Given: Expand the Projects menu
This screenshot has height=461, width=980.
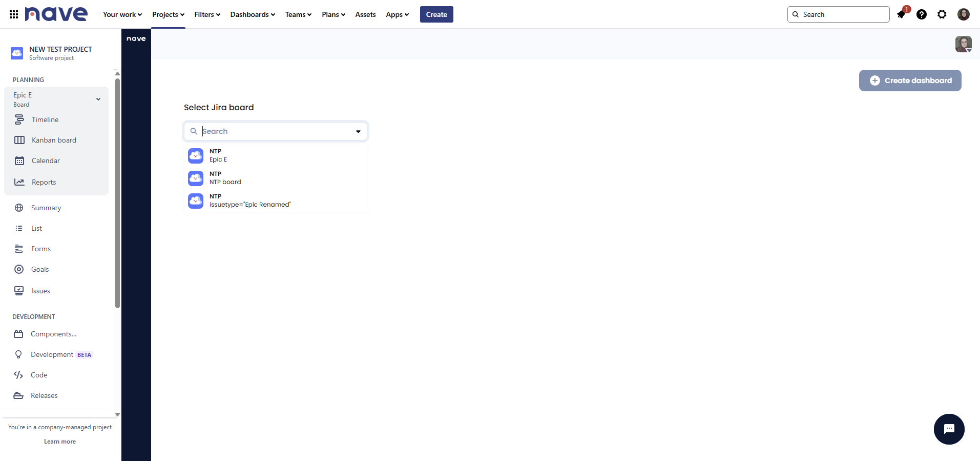Looking at the screenshot, I should pyautogui.click(x=169, y=14).
